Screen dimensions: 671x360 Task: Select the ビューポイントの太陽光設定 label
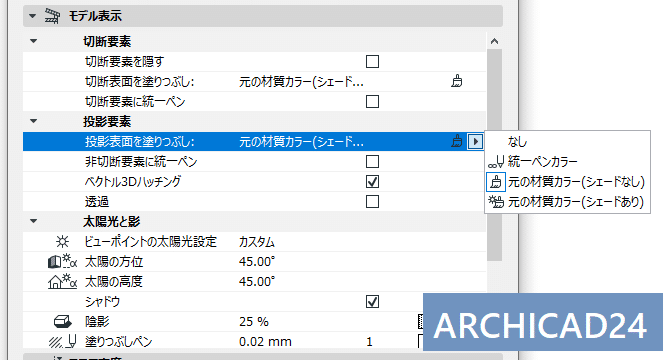point(151,242)
